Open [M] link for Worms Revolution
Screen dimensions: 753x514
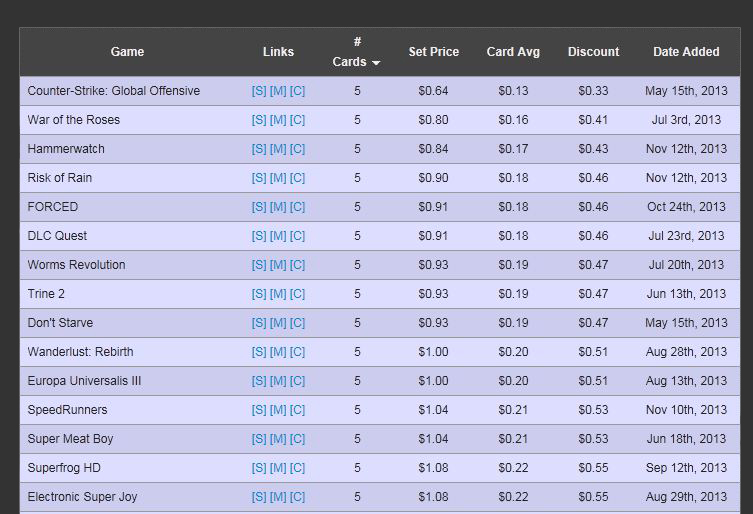[278, 265]
